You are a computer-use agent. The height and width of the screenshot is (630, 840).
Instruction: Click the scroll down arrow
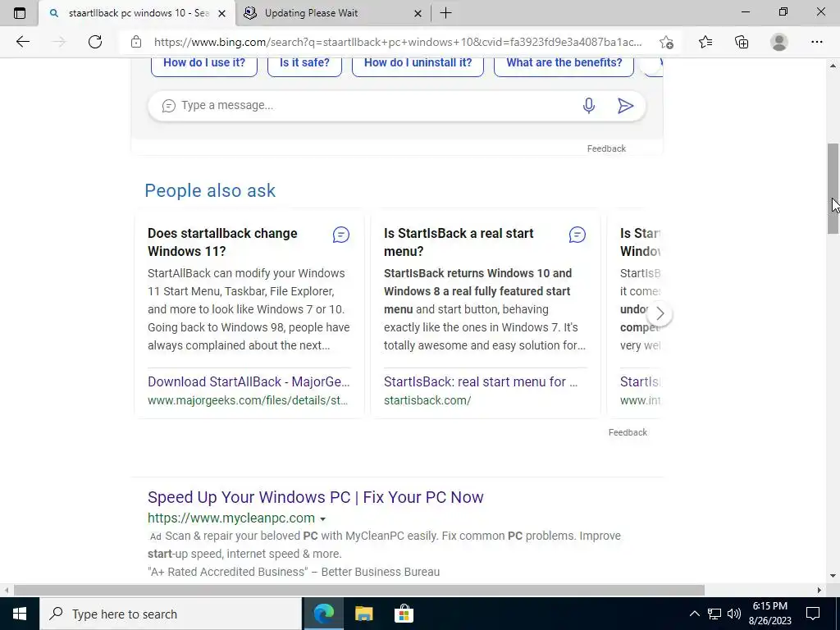pos(833,577)
